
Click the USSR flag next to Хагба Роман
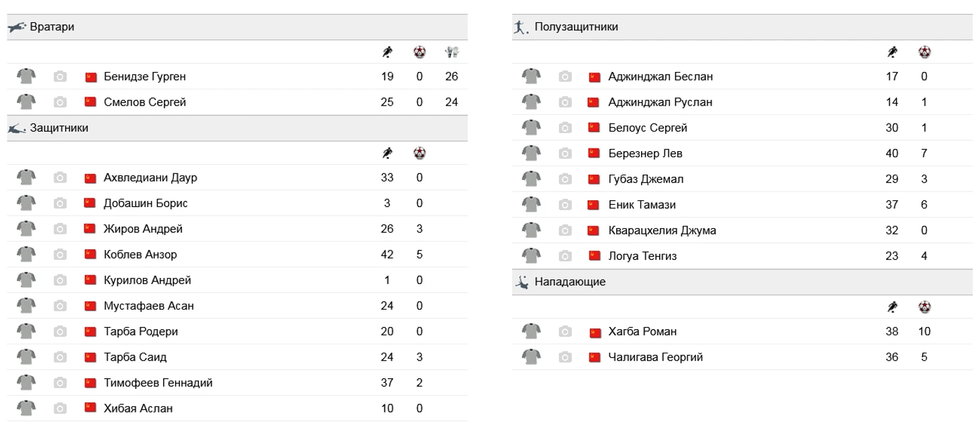pos(595,333)
